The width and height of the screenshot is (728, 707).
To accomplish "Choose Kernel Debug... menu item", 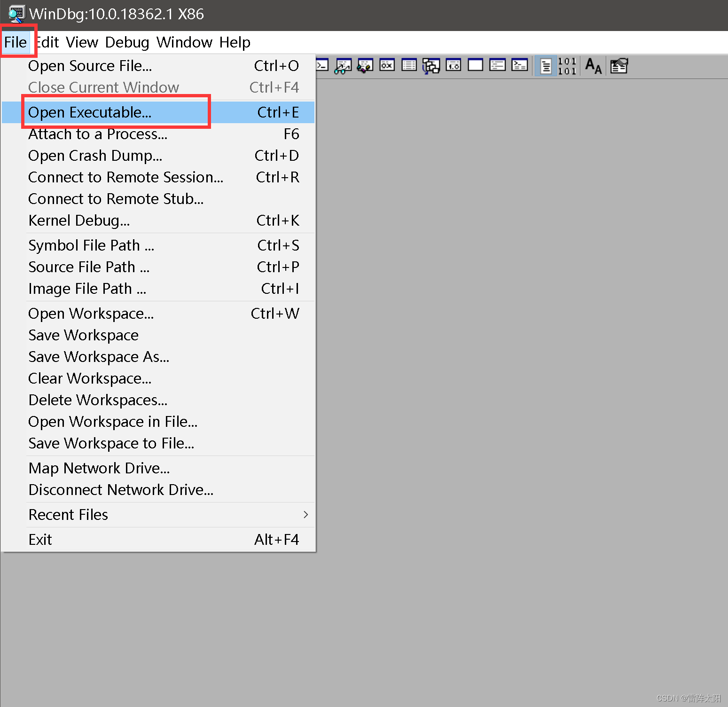I will [x=158, y=220].
